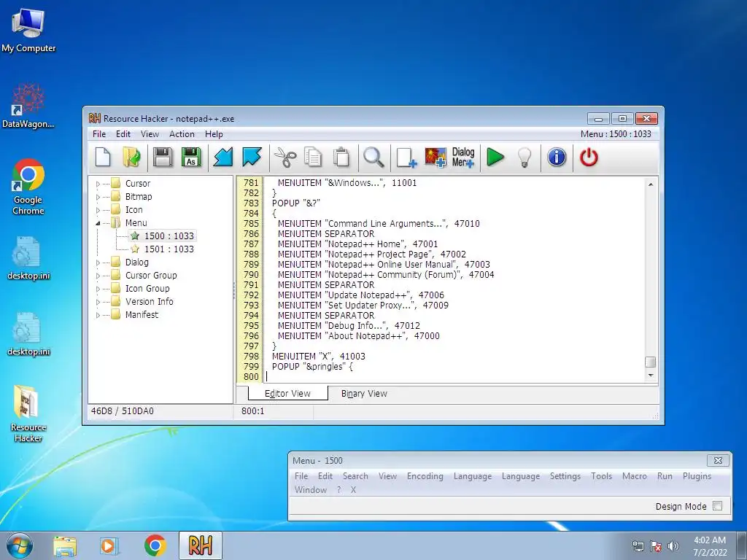Click line 799 POPUP "&pringles" text
The width and height of the screenshot is (747, 560).
point(312,366)
